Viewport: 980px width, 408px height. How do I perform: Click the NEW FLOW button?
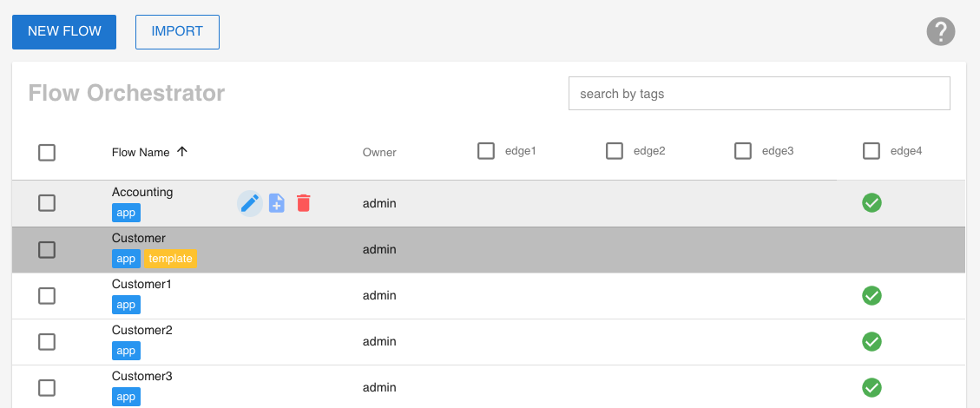[x=64, y=32]
